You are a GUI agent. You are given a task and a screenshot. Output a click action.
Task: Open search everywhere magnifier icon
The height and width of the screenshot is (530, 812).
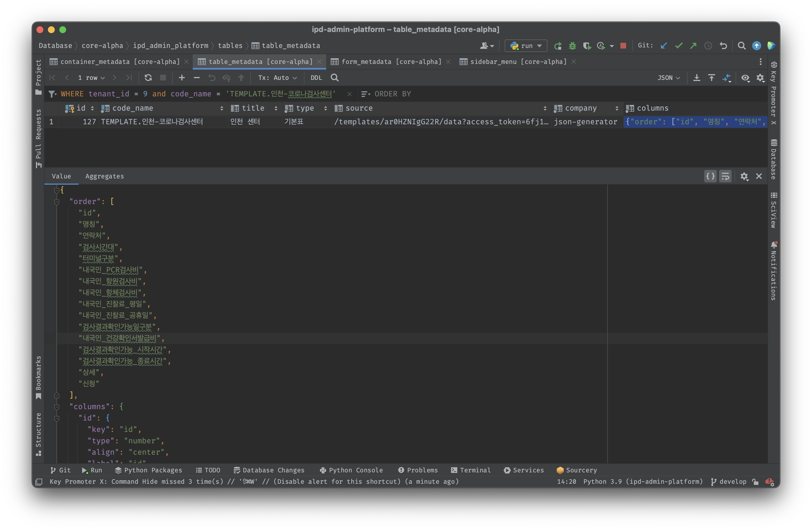741,46
